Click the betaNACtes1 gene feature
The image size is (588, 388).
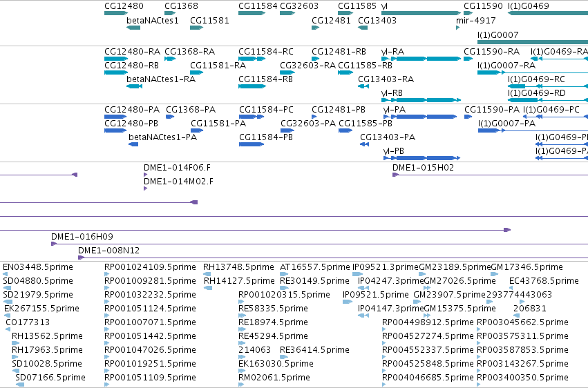click(x=133, y=28)
